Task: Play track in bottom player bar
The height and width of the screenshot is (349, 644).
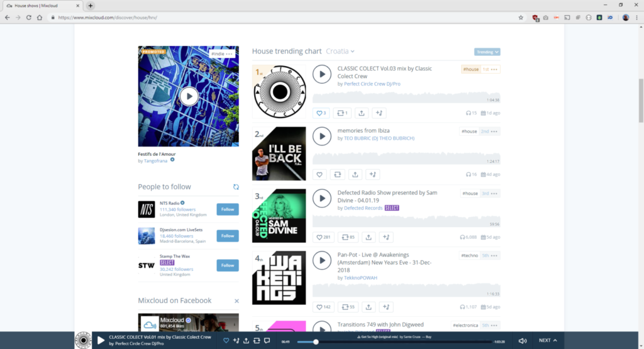Action: (101, 340)
